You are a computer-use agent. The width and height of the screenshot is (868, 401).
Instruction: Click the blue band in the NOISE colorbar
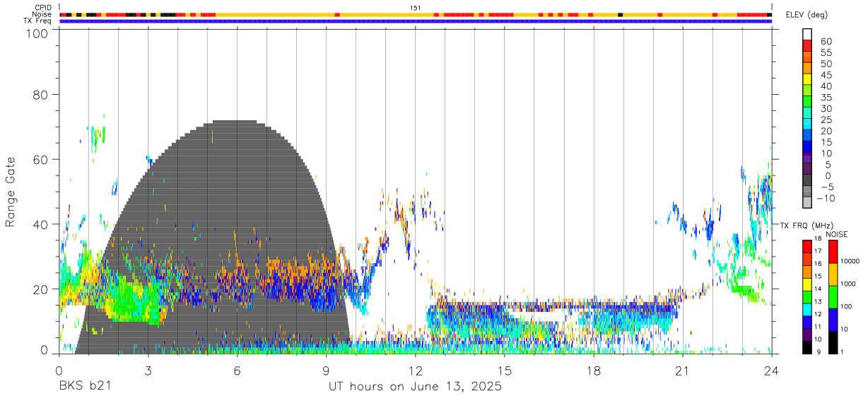point(833,320)
